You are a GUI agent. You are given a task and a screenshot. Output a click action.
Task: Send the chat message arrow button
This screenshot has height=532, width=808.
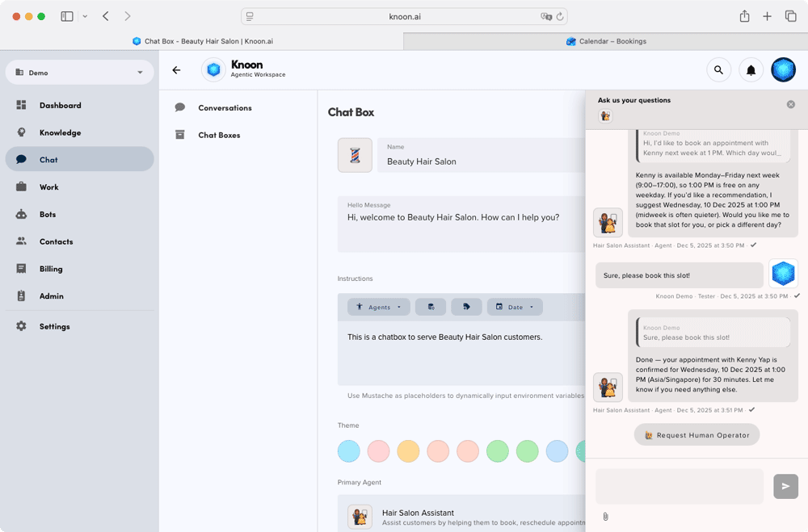tap(785, 486)
